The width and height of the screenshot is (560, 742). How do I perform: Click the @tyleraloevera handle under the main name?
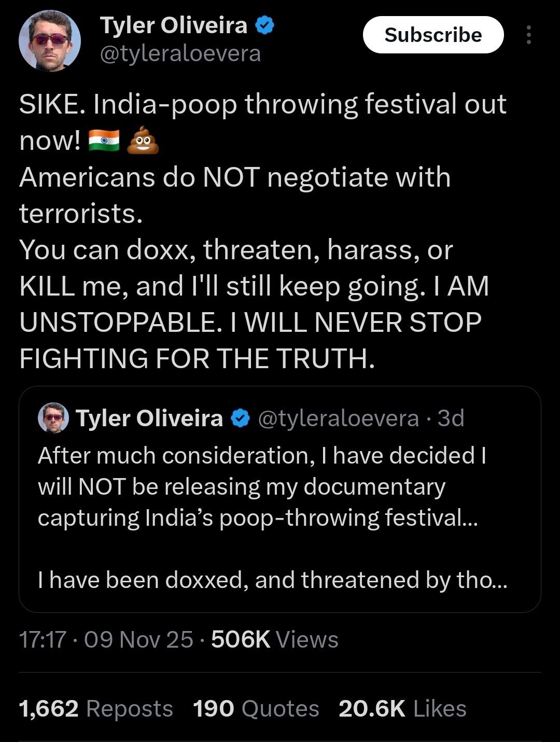point(180,53)
